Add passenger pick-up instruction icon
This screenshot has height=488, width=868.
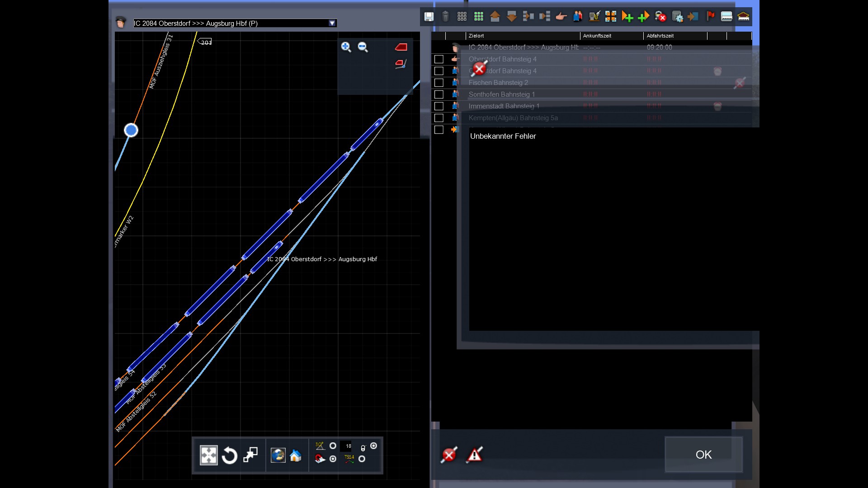577,17
